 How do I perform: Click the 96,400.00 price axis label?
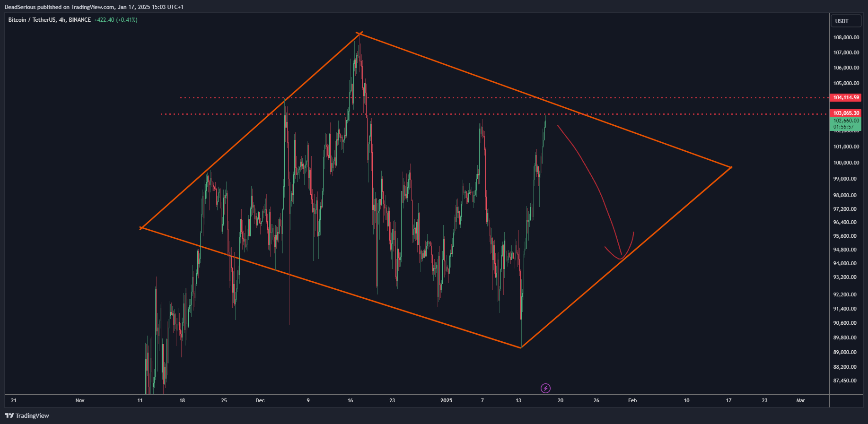(845, 222)
